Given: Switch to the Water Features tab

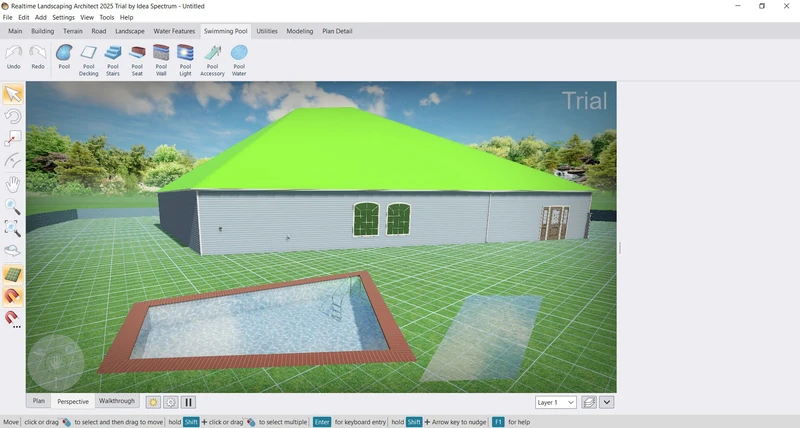Looking at the screenshot, I should coord(174,31).
